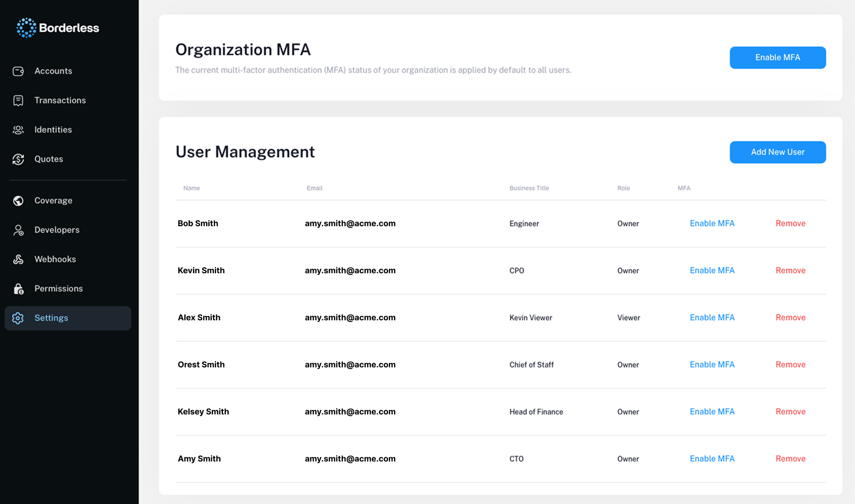Screen dimensions: 855x504
Task: Click the Developers icon in the sidebar
Action: click(x=18, y=230)
